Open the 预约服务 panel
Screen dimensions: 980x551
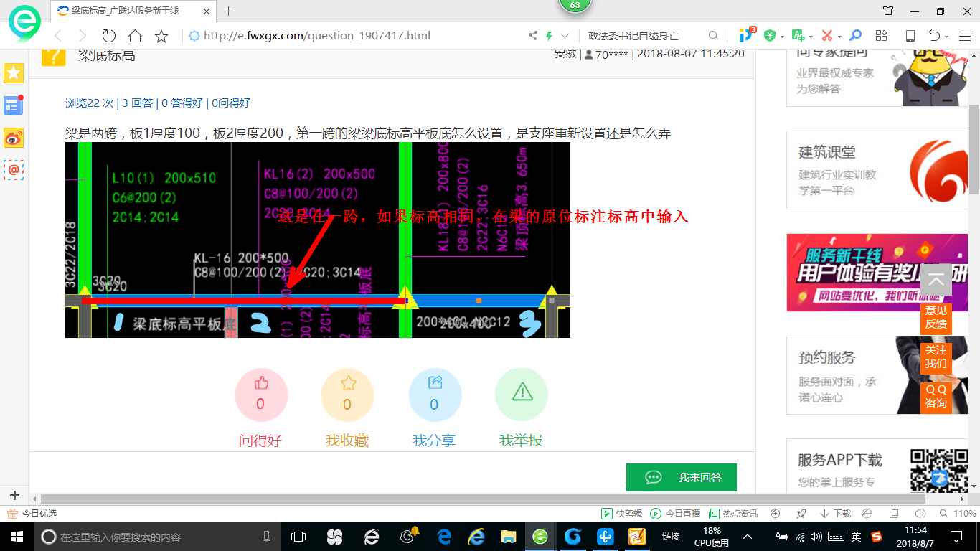pos(877,375)
